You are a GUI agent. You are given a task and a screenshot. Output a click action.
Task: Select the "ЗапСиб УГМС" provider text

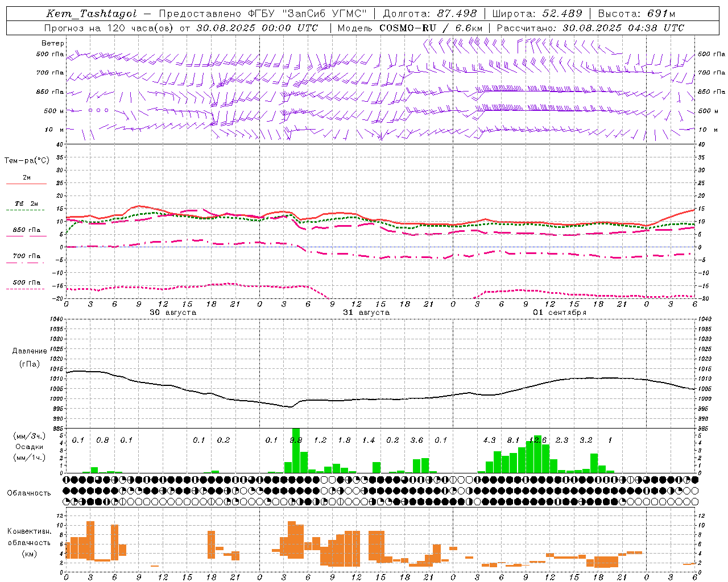click(x=324, y=14)
